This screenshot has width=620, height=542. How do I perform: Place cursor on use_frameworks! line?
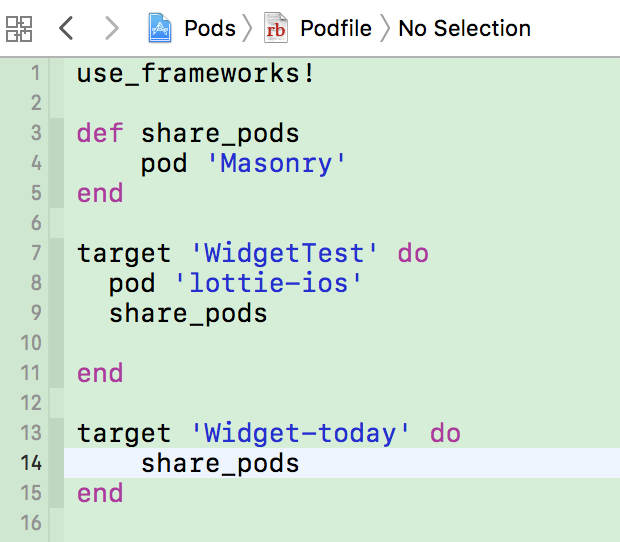[196, 73]
